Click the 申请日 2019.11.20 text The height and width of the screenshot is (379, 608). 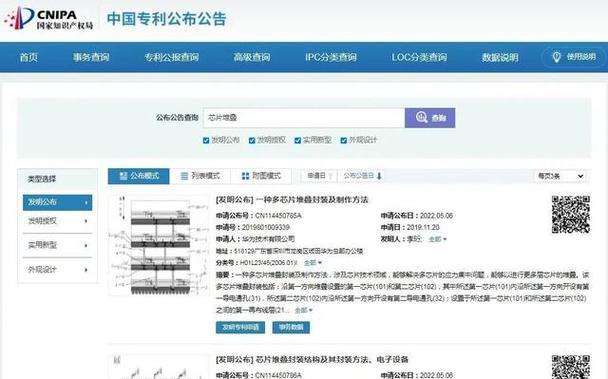tap(410, 227)
